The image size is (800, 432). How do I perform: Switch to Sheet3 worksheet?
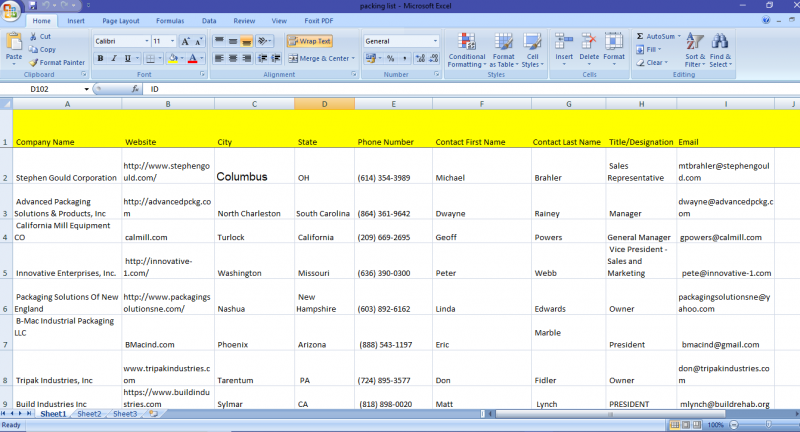pos(125,414)
